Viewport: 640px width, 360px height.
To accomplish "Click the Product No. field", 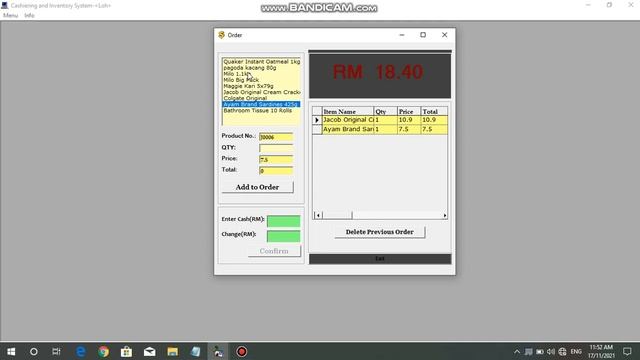I will [x=276, y=137].
